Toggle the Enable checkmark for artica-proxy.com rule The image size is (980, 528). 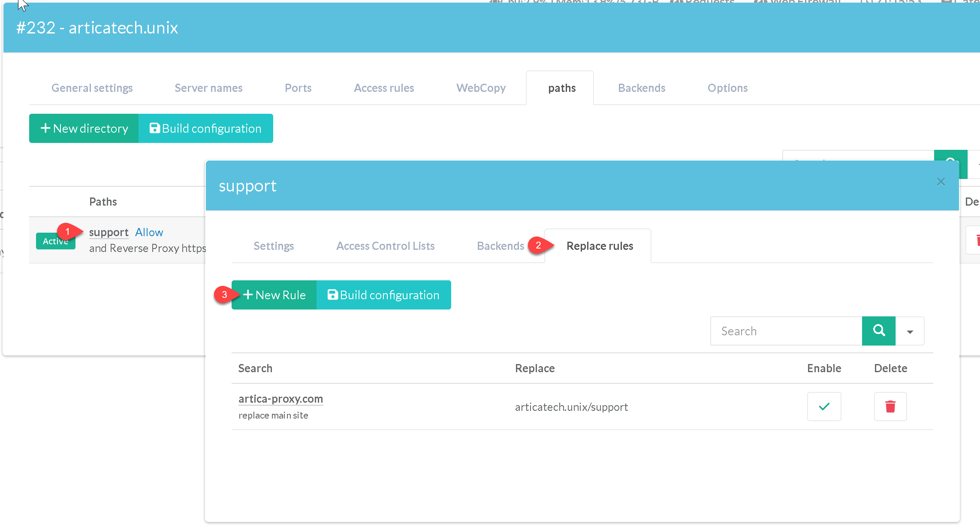click(824, 407)
